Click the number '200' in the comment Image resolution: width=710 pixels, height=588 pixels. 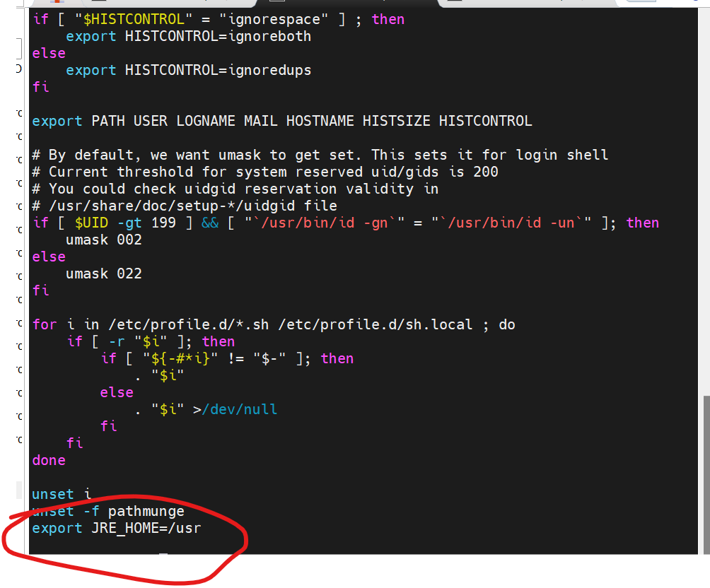(485, 172)
